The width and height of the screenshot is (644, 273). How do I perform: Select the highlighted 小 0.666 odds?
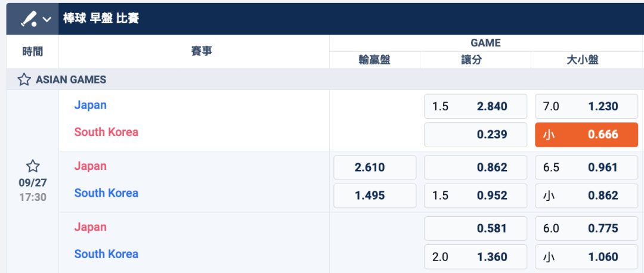point(587,135)
